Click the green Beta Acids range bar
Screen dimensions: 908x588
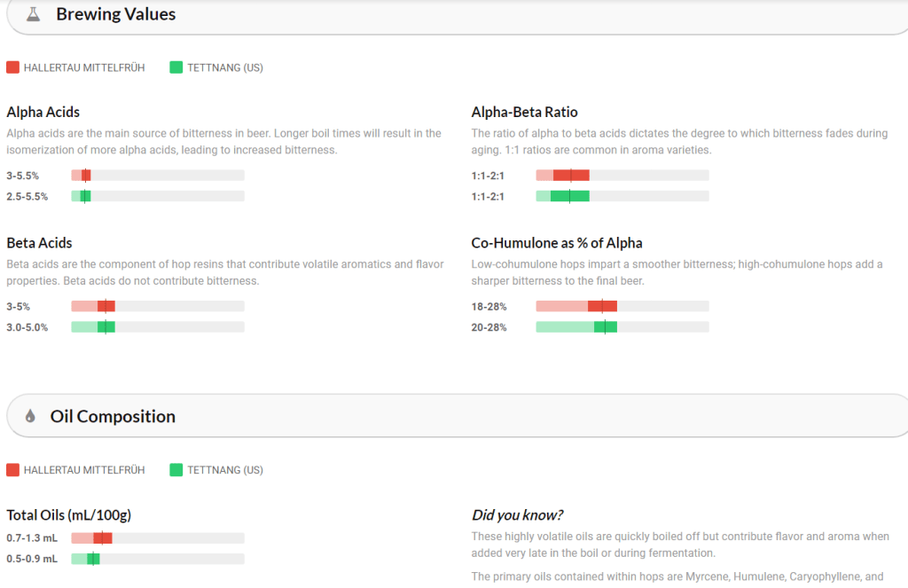(x=106, y=327)
